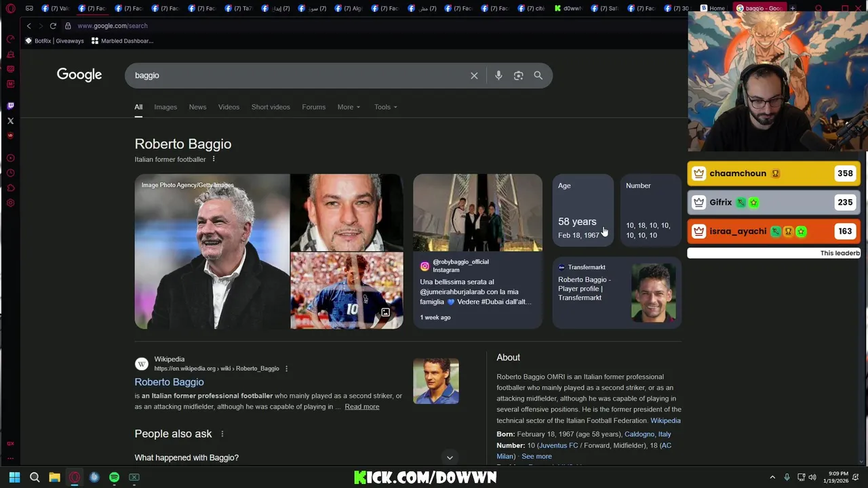Switch to the Home browser tab

coord(713,9)
